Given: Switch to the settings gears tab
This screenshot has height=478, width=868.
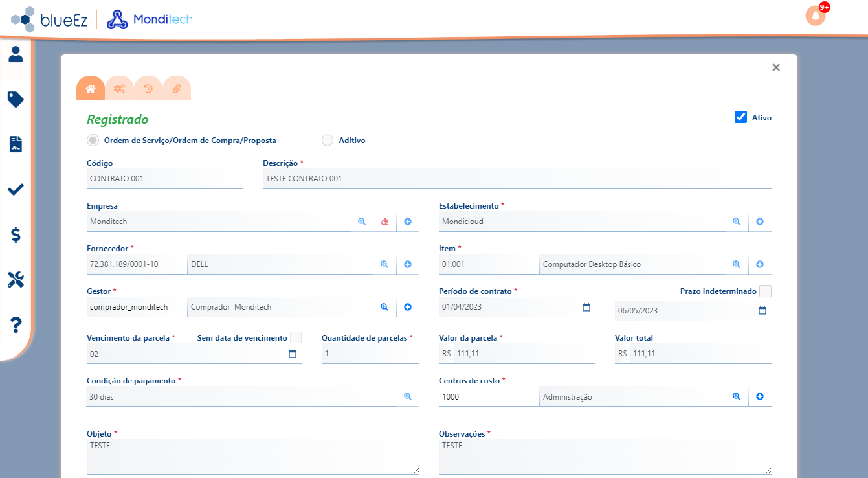Looking at the screenshot, I should click(x=119, y=89).
